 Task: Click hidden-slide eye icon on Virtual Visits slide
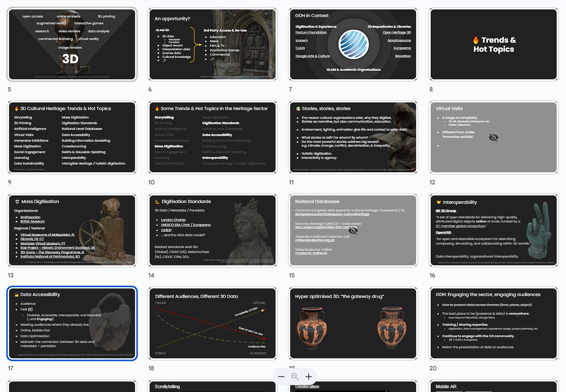tap(493, 138)
